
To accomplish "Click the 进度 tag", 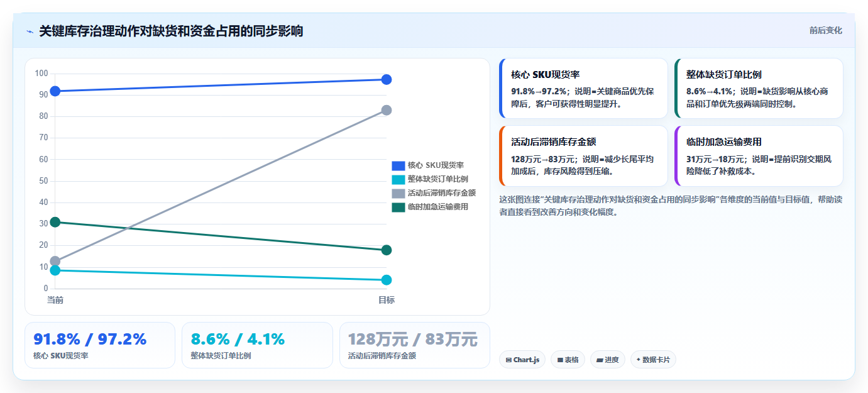I will (608, 360).
